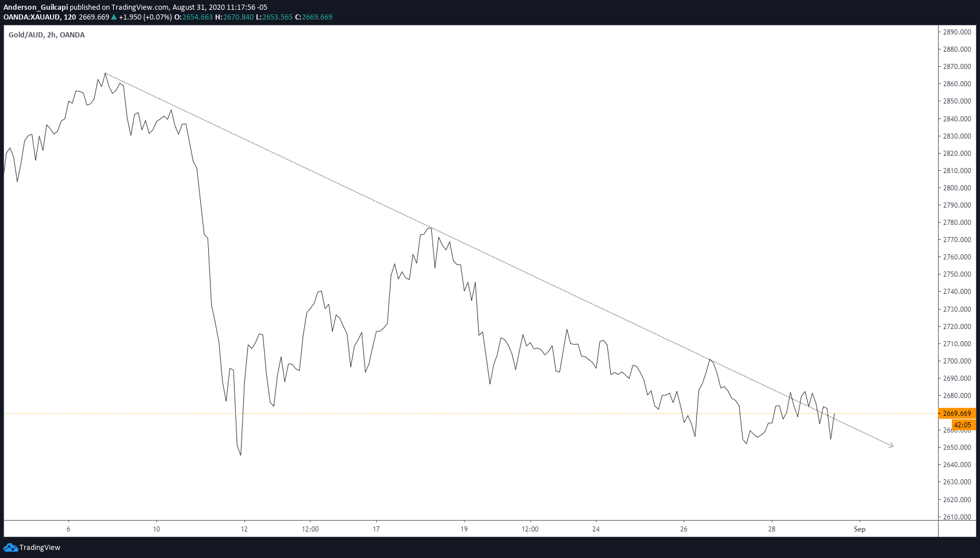
Task: Click the close value 2669.669 in header
Action: pyautogui.click(x=317, y=17)
